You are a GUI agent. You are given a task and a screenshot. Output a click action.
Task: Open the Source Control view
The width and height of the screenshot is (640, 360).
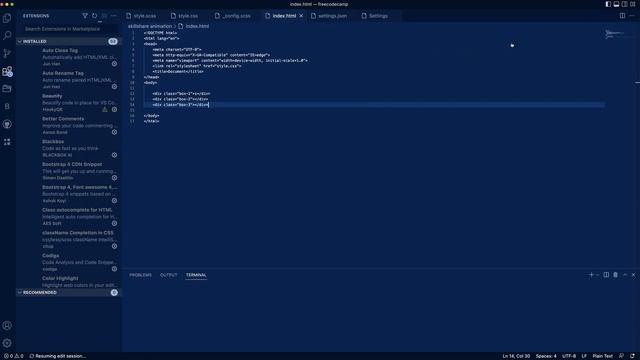7,53
